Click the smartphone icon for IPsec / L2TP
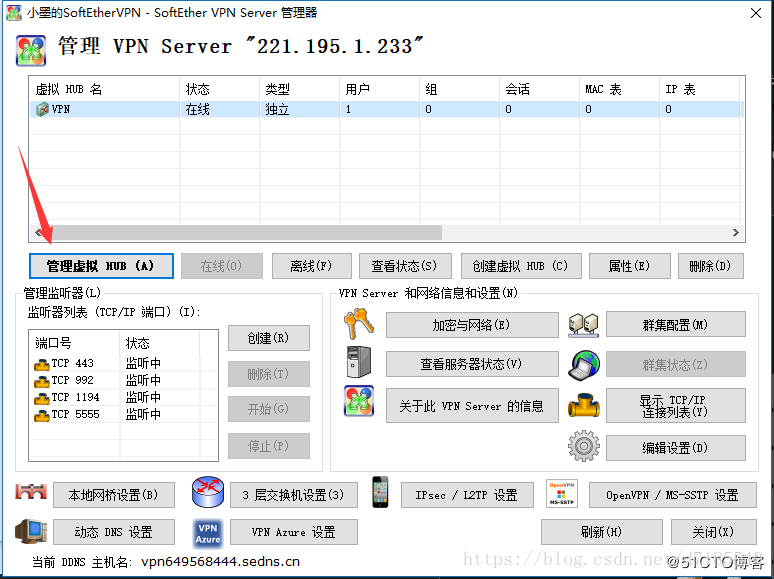 pyautogui.click(x=380, y=492)
